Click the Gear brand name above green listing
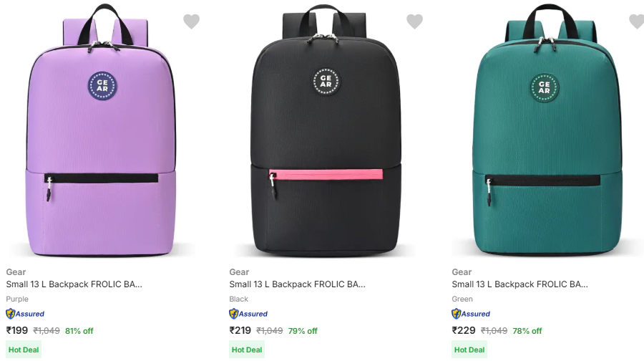This screenshot has height=361, width=644. (462, 272)
